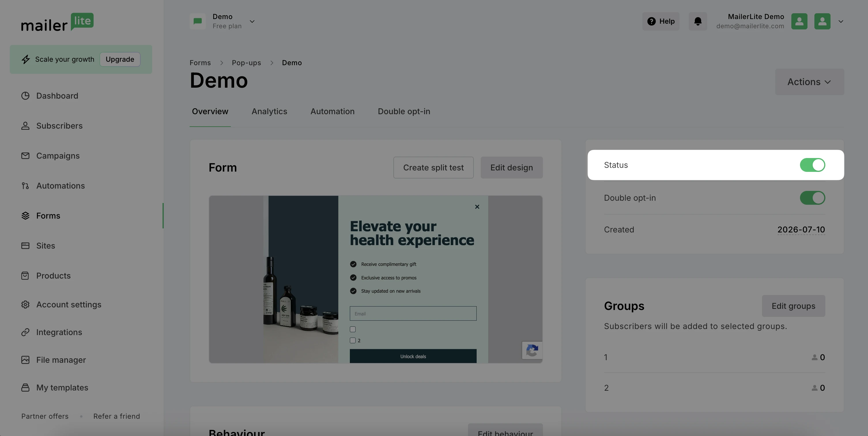Screen dimensions: 868x436
Task: Click Edit behaviour button
Action: coord(505,430)
